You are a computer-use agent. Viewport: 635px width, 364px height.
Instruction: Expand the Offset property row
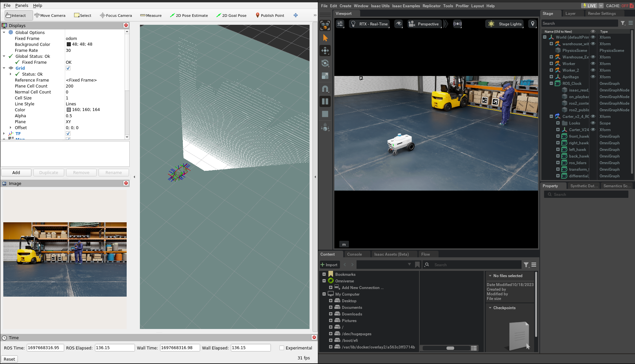[11, 128]
